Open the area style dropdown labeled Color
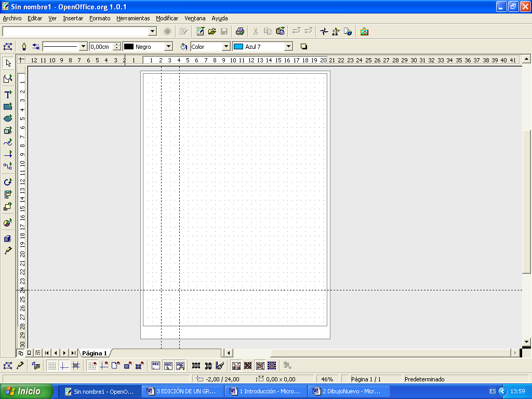 point(225,47)
